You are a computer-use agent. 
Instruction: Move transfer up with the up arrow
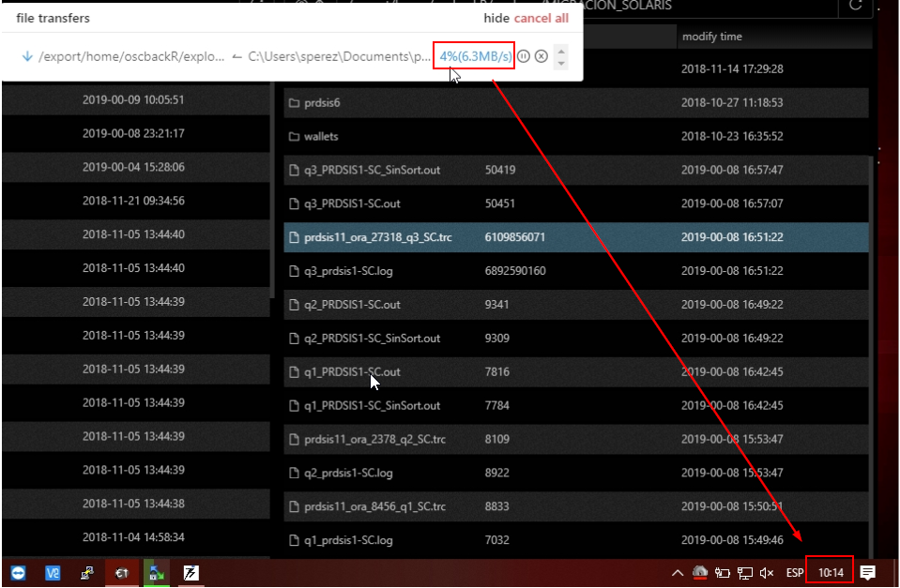coord(561,51)
